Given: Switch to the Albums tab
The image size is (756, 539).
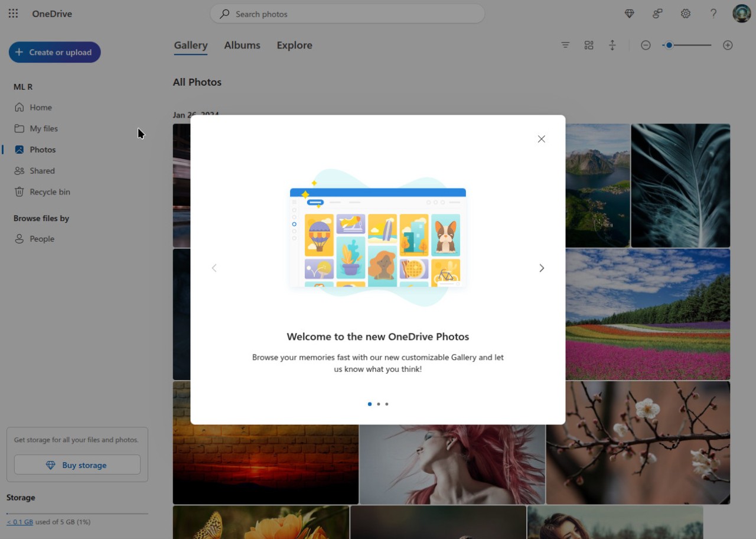Looking at the screenshot, I should click(242, 45).
